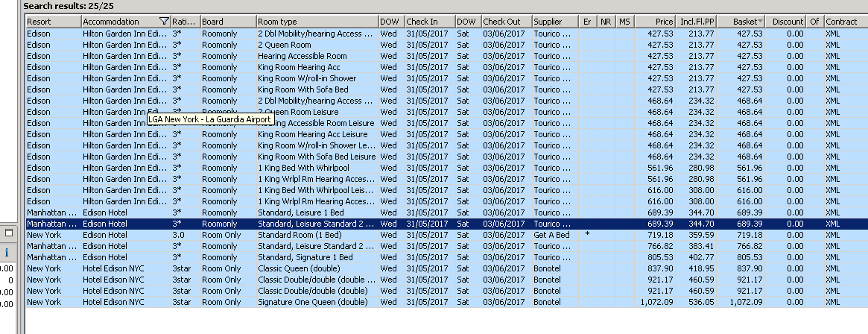Sort by the Check Out column header

(x=507, y=22)
